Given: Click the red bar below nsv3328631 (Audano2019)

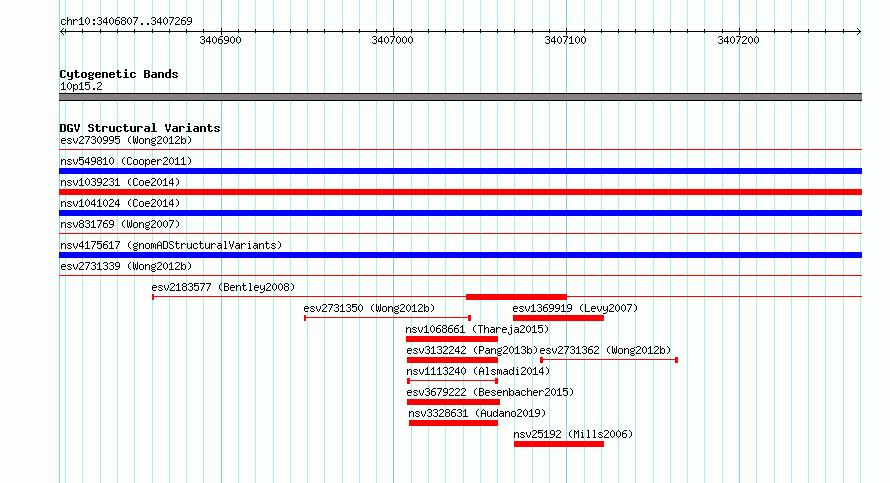Looking at the screenshot, I should [x=454, y=423].
